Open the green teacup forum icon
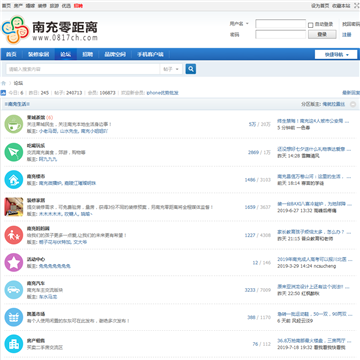The width and height of the screenshot is (360, 360). [x=14, y=124]
